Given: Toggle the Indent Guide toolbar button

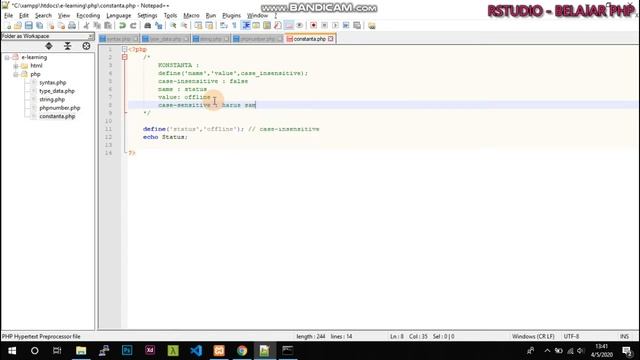Looking at the screenshot, I should tap(246, 26).
